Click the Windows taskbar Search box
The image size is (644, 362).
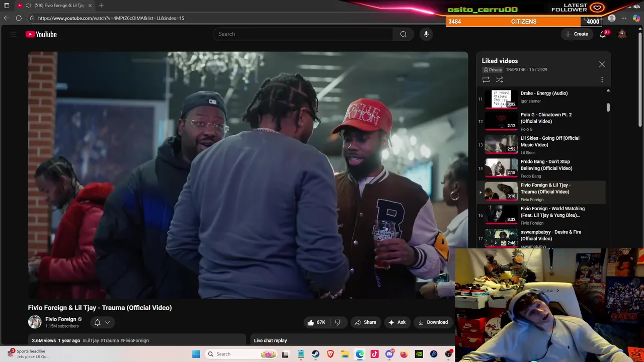[x=242, y=354]
